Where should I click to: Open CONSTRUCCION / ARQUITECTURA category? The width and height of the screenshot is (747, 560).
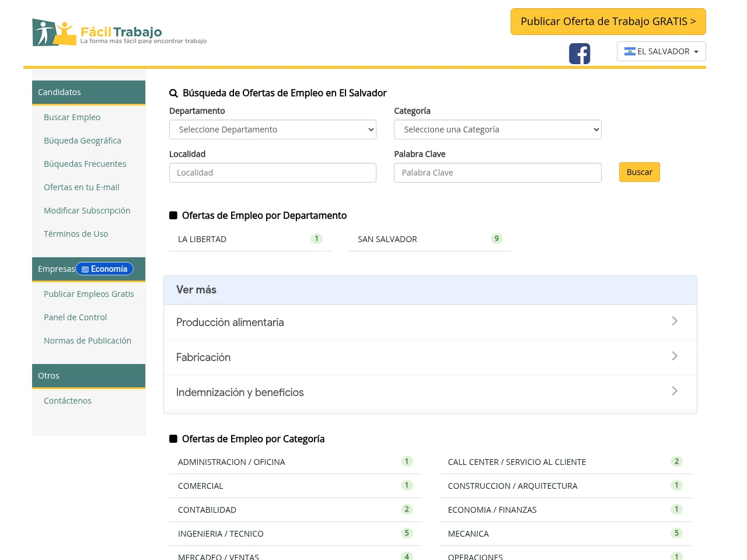565,486
